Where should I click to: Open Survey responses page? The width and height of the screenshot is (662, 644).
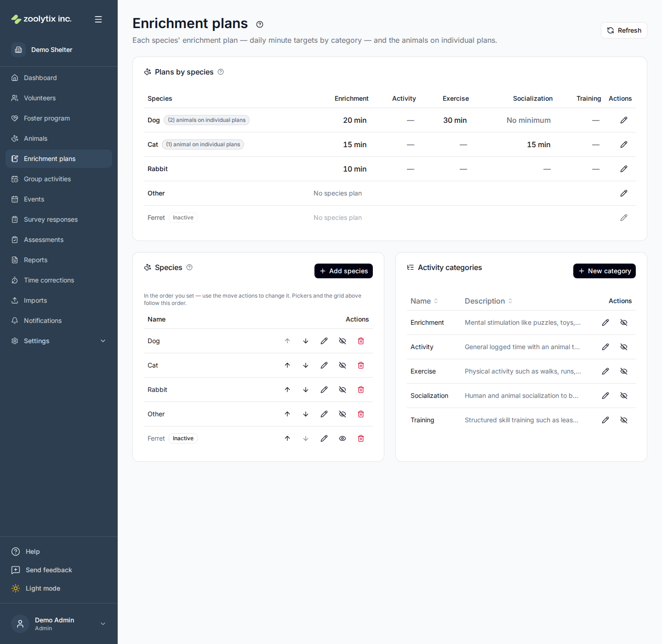tap(59, 219)
